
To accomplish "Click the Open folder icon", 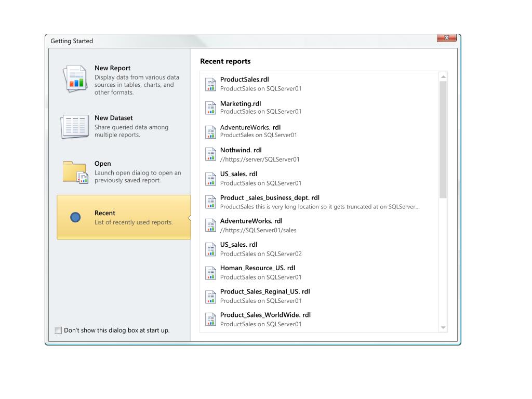I will [75, 172].
